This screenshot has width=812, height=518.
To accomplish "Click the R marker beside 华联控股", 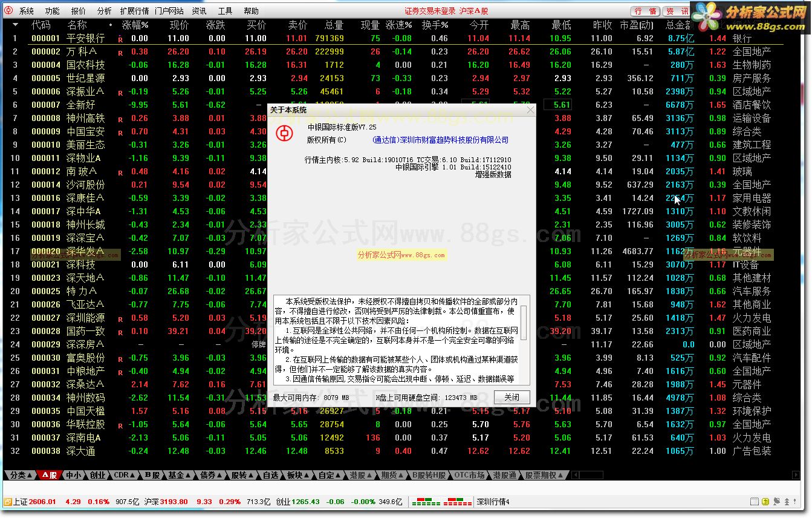I will (x=120, y=425).
